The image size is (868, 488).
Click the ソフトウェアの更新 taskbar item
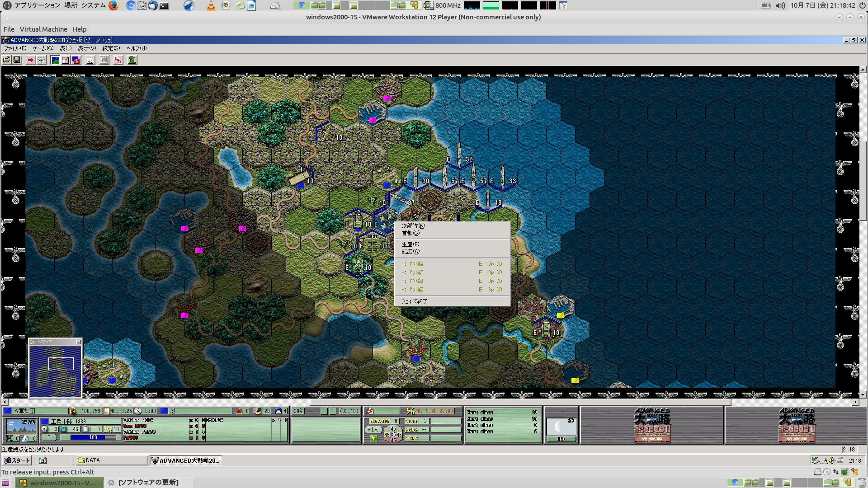(x=148, y=483)
